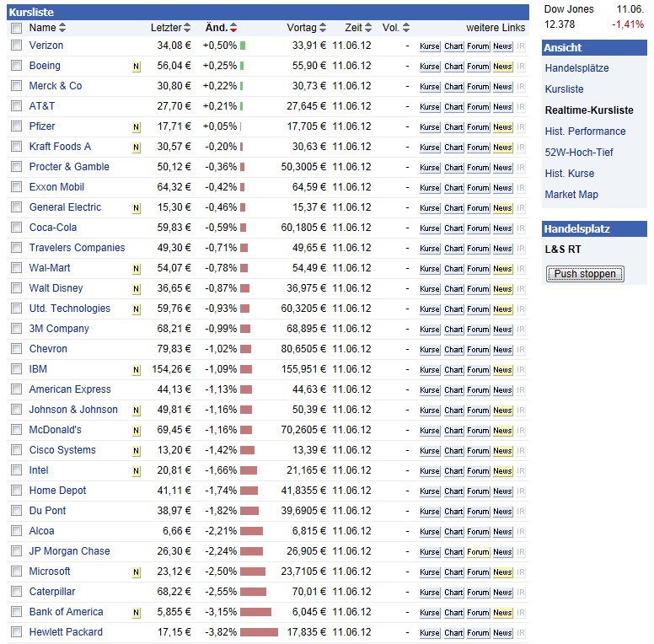Sort the list by the Name column arrows
This screenshot has width=654, height=644.
[62, 28]
